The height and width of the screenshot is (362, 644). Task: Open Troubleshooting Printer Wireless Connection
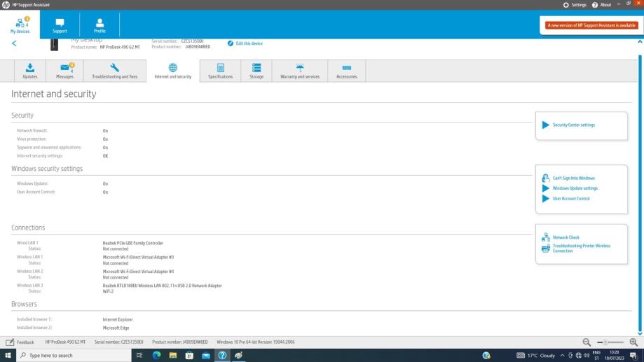click(x=576, y=249)
